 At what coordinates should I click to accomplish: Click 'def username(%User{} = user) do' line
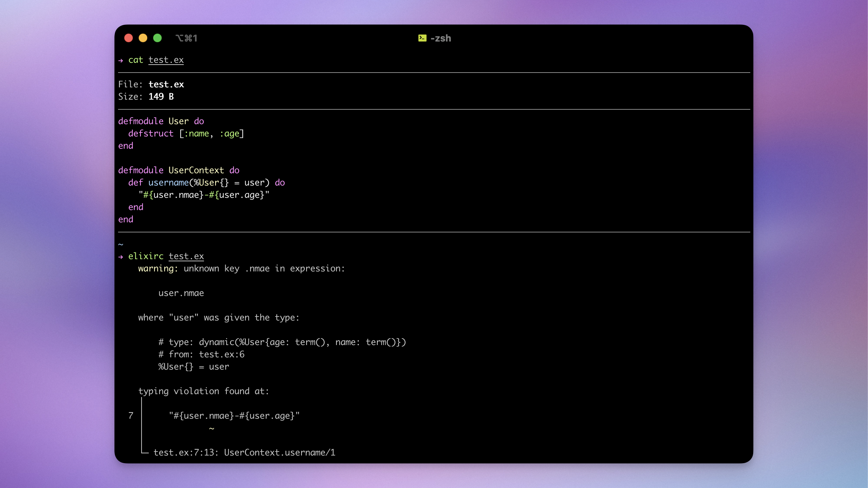coord(207,183)
